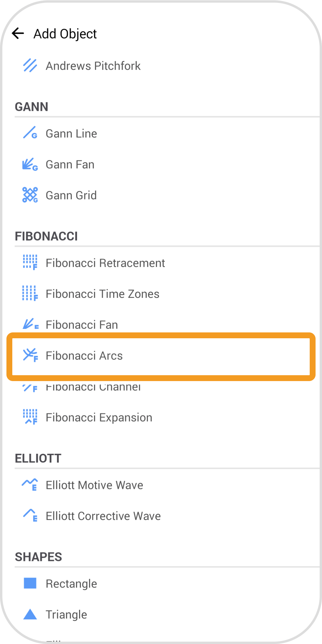322x644 pixels.
Task: Click the Add Object title text
Action: click(x=65, y=34)
